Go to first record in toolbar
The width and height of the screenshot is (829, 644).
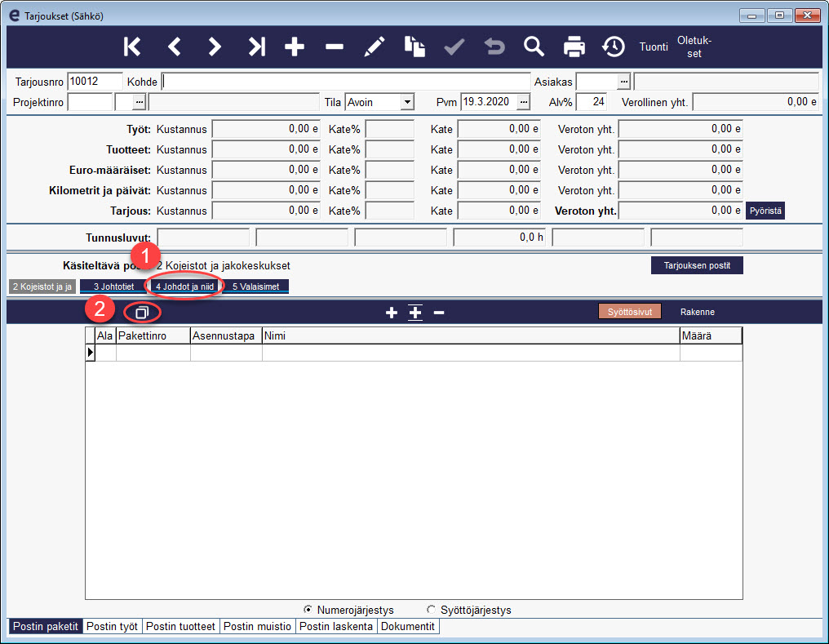tap(132, 47)
